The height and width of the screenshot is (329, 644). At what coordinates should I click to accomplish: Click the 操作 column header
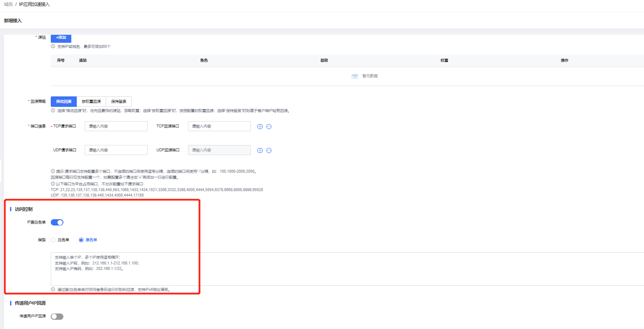click(565, 60)
